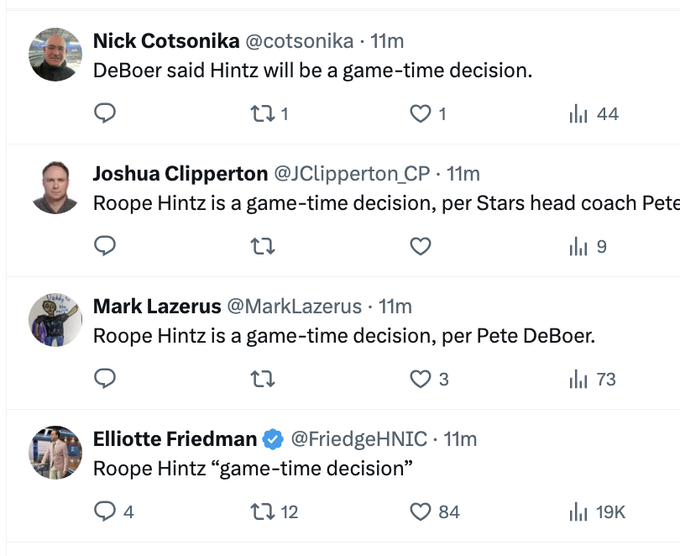Like Elliotte Friedman's tweet with 84 likes
This screenshot has height=556, width=680.
point(421,512)
